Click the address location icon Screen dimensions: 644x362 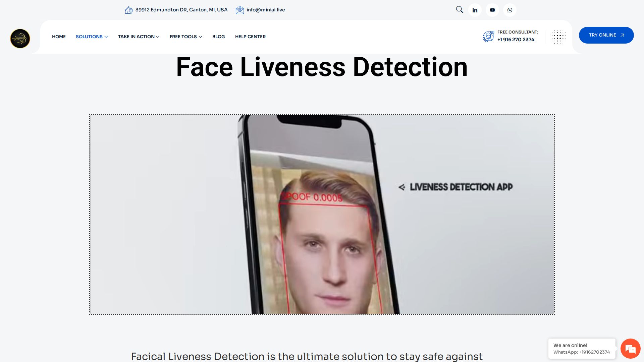point(128,10)
